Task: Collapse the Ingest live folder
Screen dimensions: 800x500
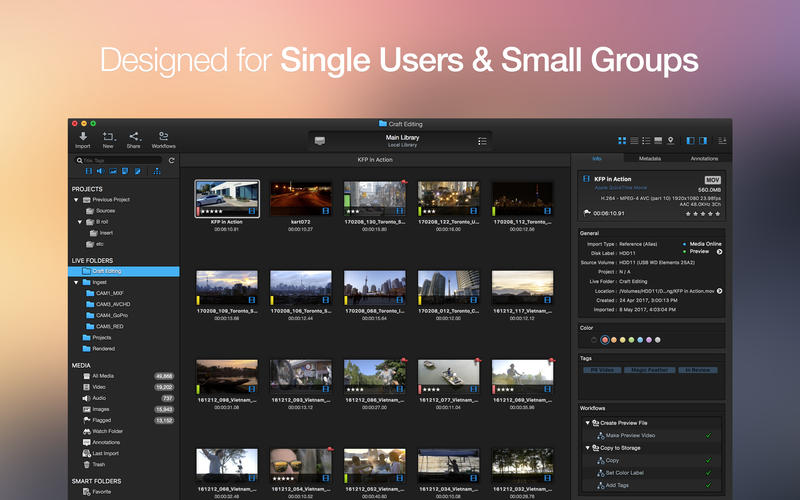Action: [76, 282]
